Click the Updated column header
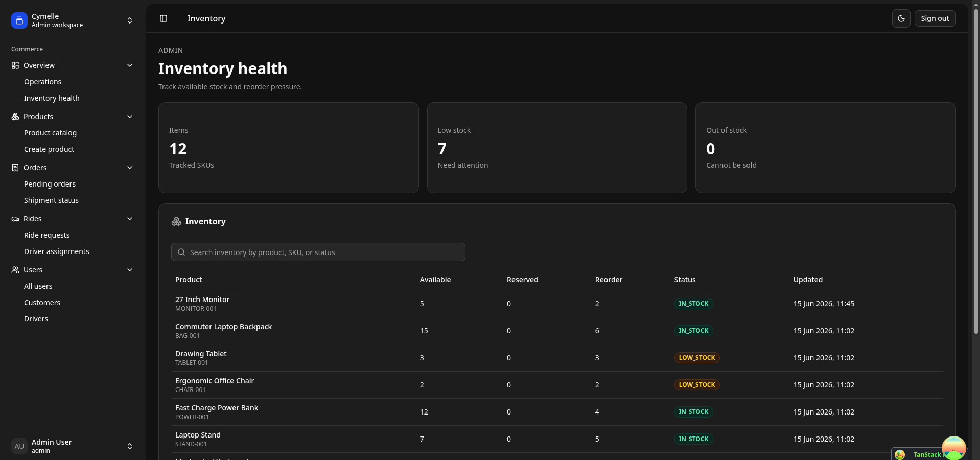980x460 pixels. click(x=808, y=280)
